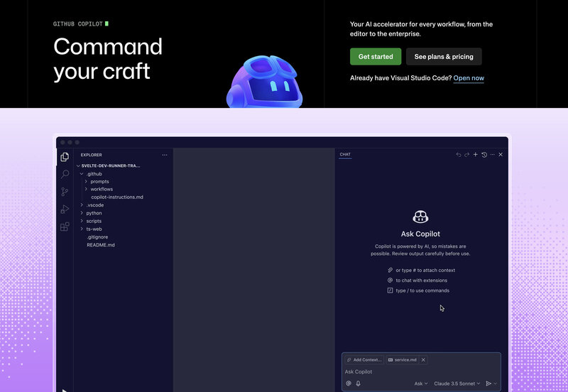The width and height of the screenshot is (568, 392).
Task: Follow the Open now link
Action: click(469, 78)
